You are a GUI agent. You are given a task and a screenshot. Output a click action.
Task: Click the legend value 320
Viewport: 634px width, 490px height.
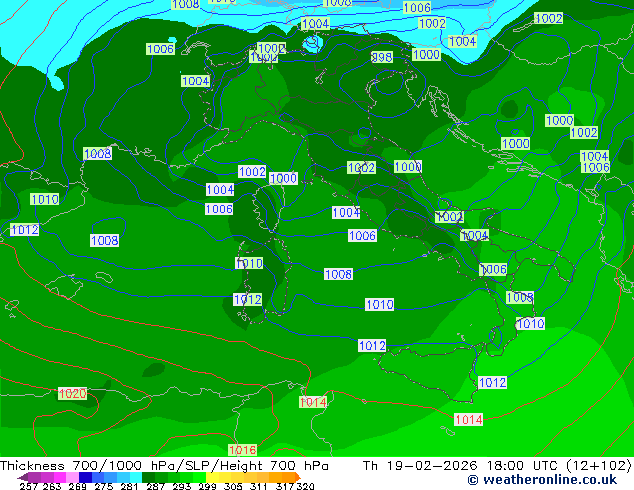(305, 486)
